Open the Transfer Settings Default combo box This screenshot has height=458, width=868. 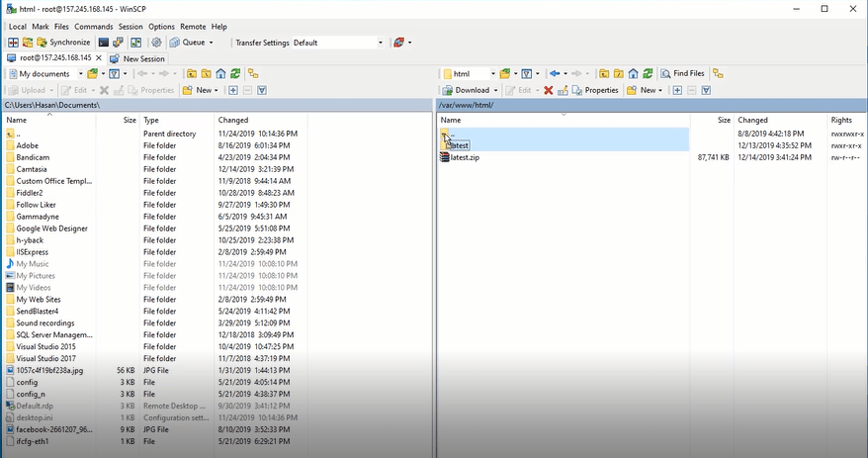338,43
